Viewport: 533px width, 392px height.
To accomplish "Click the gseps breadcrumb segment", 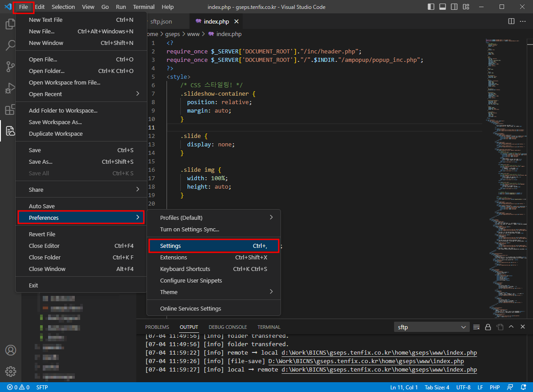I will [x=172, y=34].
